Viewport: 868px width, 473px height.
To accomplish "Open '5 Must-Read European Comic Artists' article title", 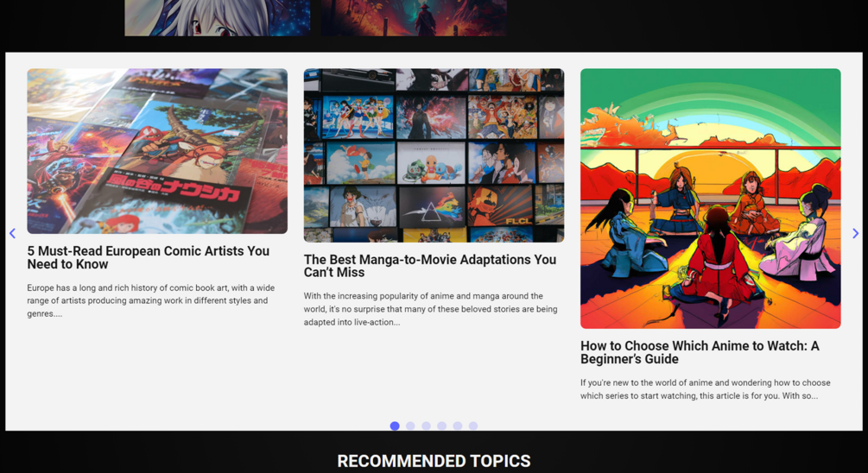I will (x=149, y=257).
